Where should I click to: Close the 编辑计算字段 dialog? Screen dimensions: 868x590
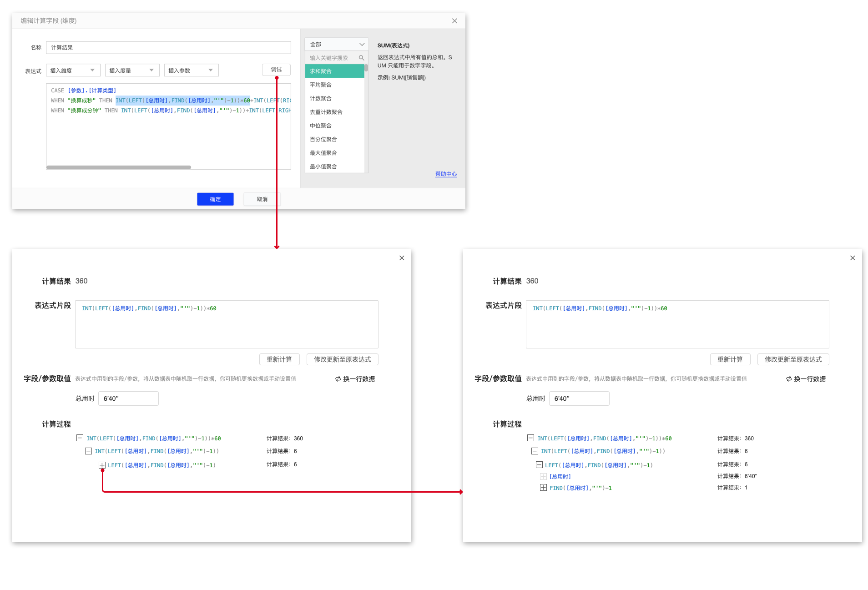(454, 21)
